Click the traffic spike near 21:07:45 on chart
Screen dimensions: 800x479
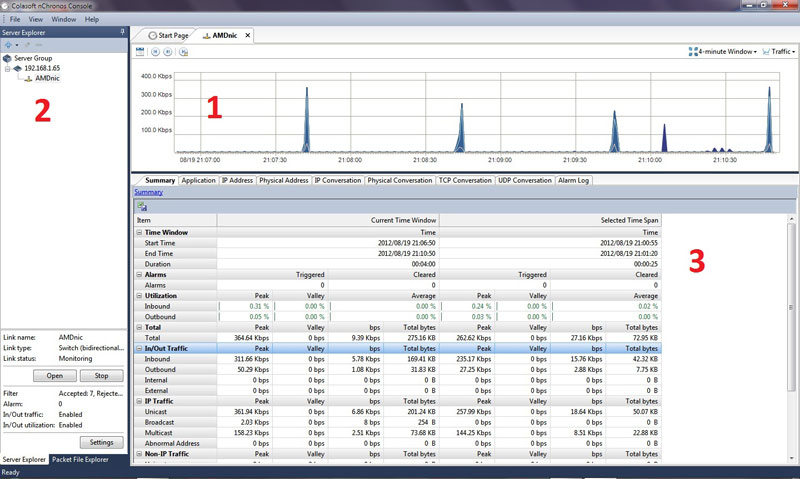click(307, 122)
